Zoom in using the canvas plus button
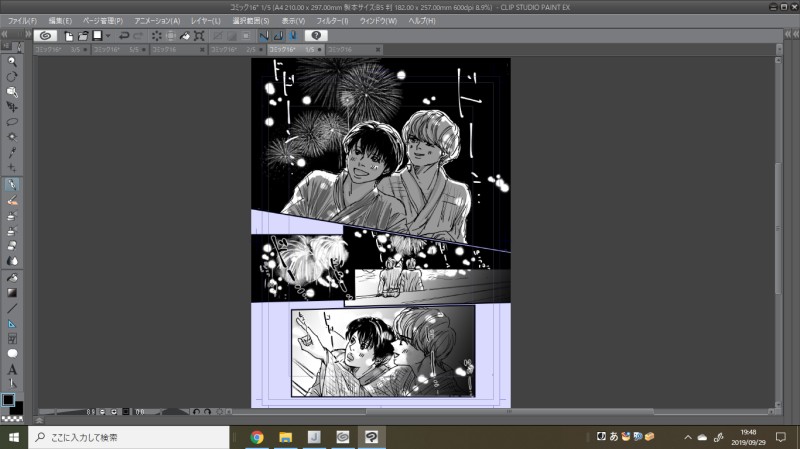Image resolution: width=800 pixels, height=449 pixels. pos(114,412)
